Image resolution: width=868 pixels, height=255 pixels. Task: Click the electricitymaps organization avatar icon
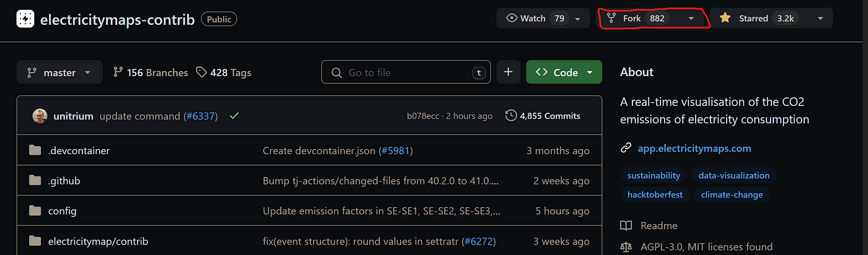(25, 19)
